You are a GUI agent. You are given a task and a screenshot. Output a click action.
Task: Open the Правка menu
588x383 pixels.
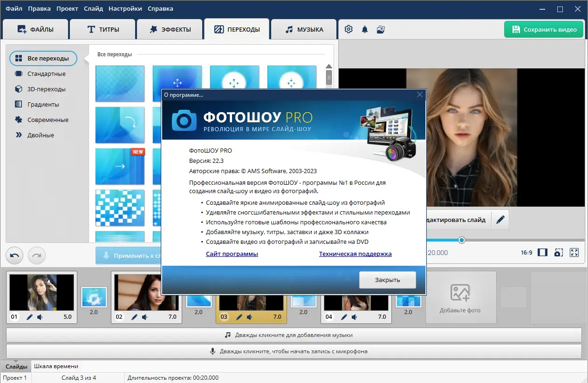(x=40, y=8)
